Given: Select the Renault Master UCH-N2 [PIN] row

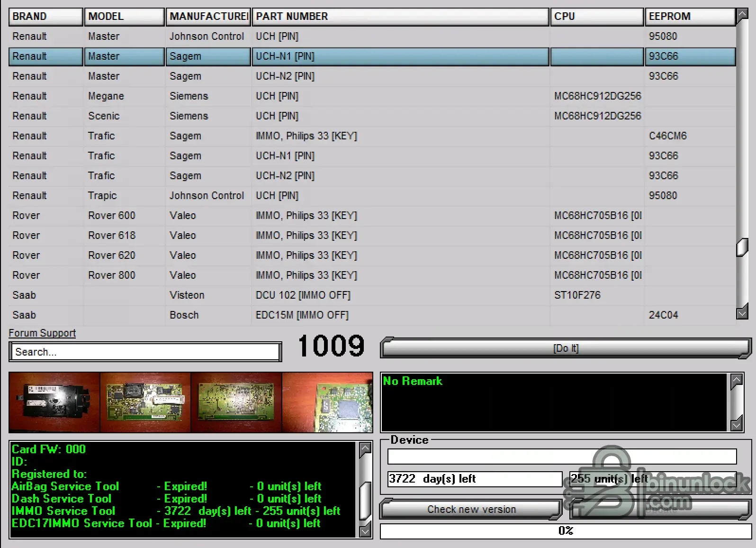Looking at the screenshot, I should (x=372, y=76).
